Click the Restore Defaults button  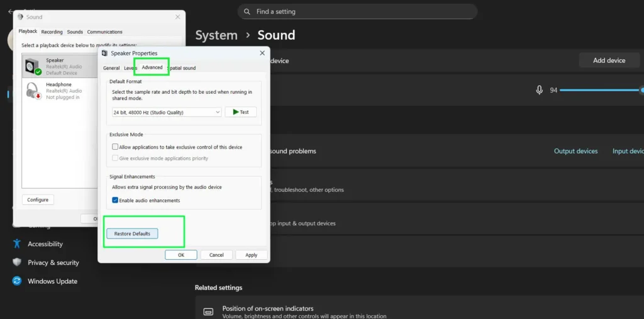tap(132, 233)
